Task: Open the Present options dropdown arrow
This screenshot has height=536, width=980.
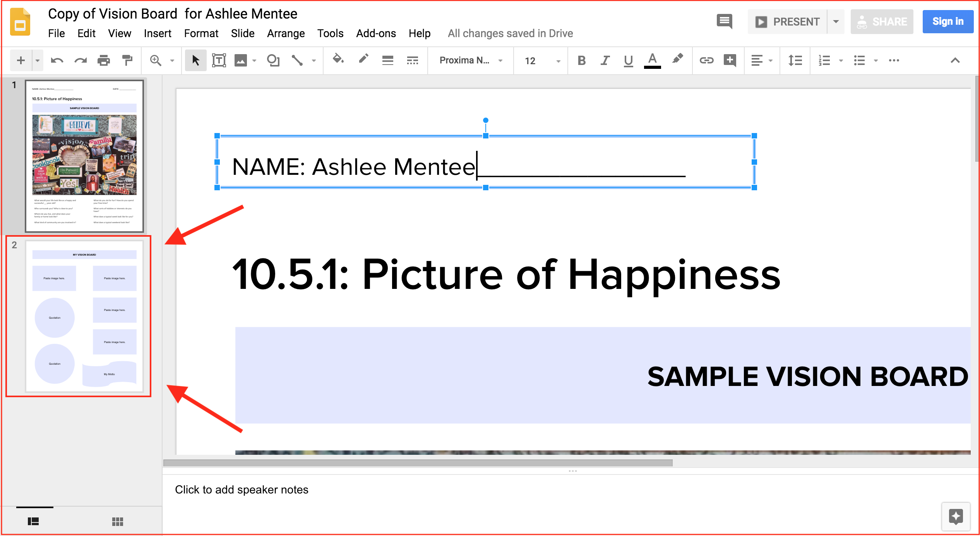Action: click(x=836, y=22)
